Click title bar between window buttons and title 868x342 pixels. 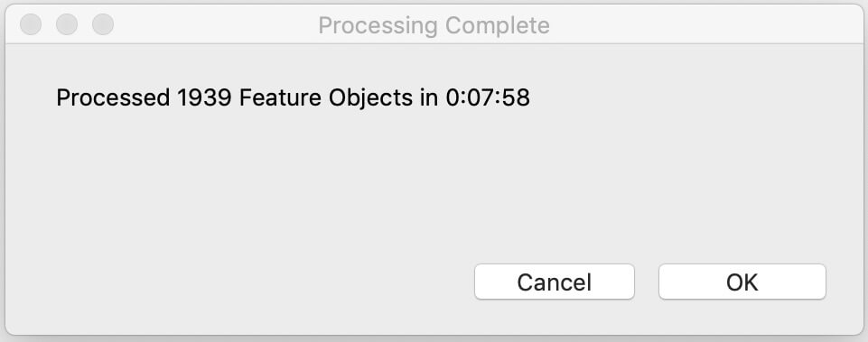click(216, 24)
